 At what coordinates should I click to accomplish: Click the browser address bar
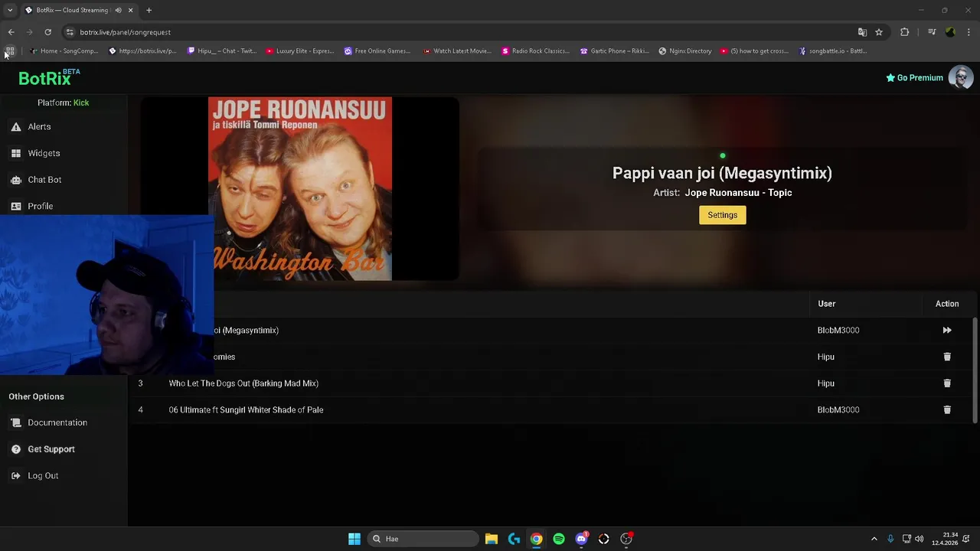click(459, 32)
